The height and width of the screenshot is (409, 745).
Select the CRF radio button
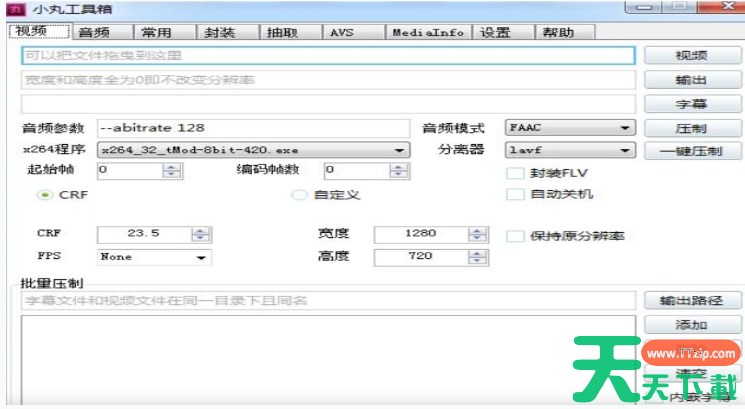(x=45, y=195)
